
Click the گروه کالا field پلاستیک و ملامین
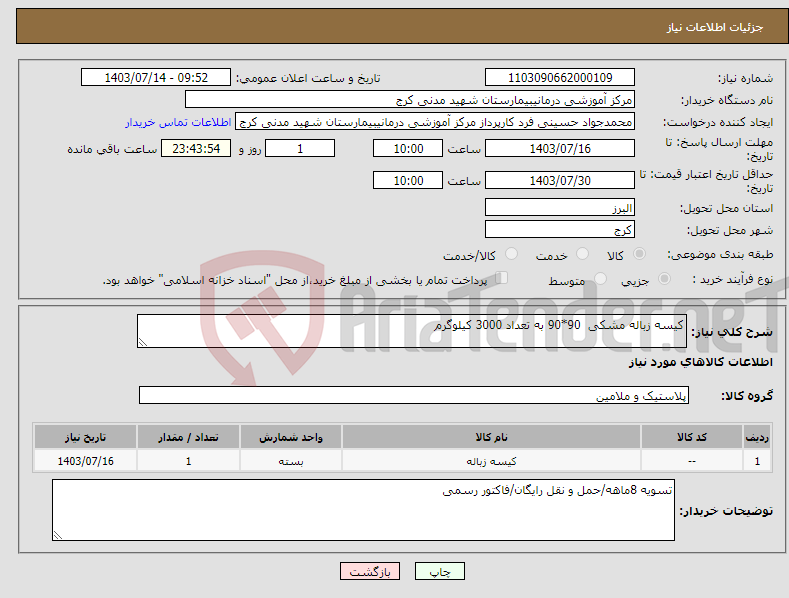pos(414,396)
